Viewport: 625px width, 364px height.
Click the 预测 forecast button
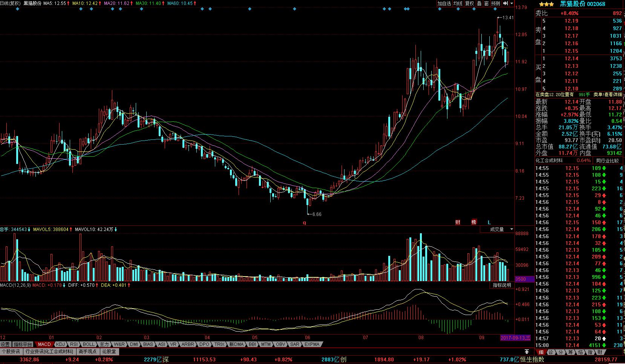point(496,3)
